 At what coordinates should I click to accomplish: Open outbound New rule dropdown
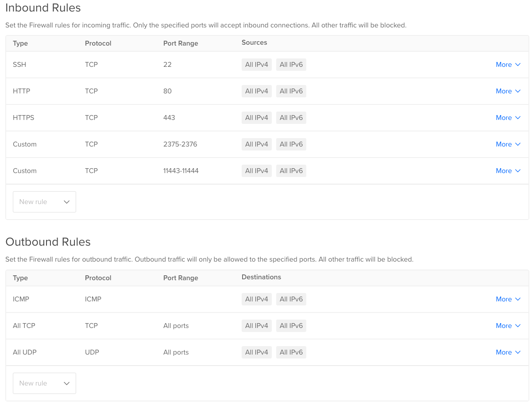click(44, 383)
